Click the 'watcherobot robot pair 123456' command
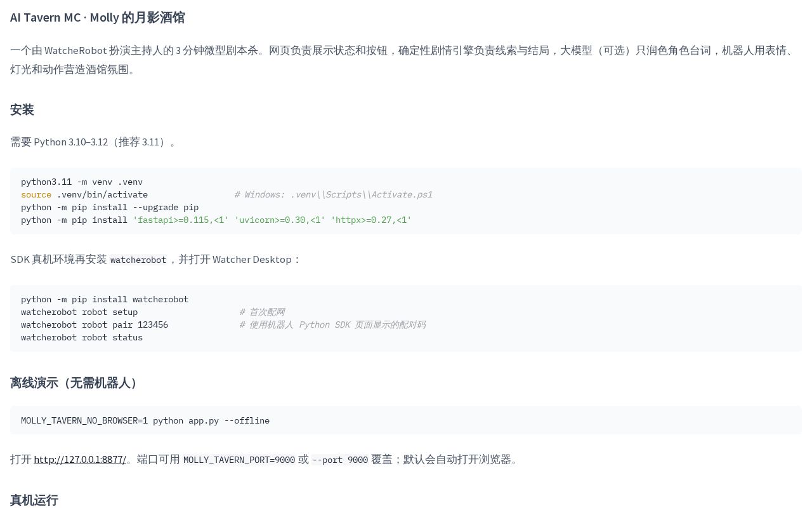This screenshot has width=812, height=508. tap(95, 324)
